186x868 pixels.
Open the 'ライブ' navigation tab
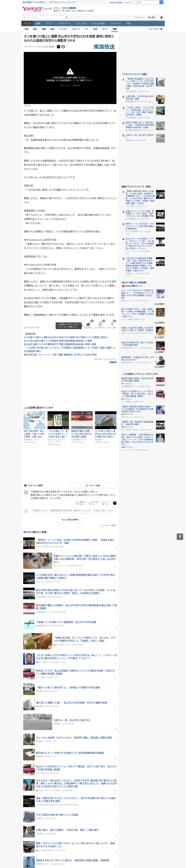(x=49, y=24)
